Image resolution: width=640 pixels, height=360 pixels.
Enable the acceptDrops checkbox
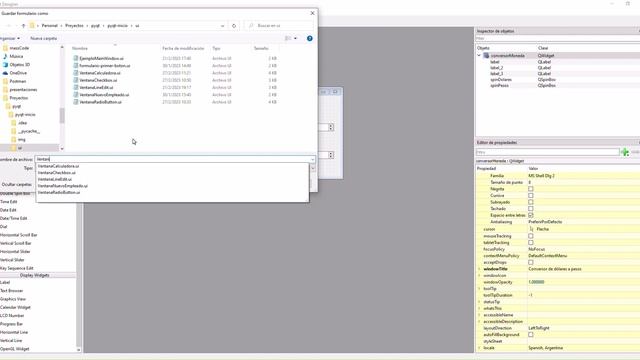pyautogui.click(x=531, y=262)
